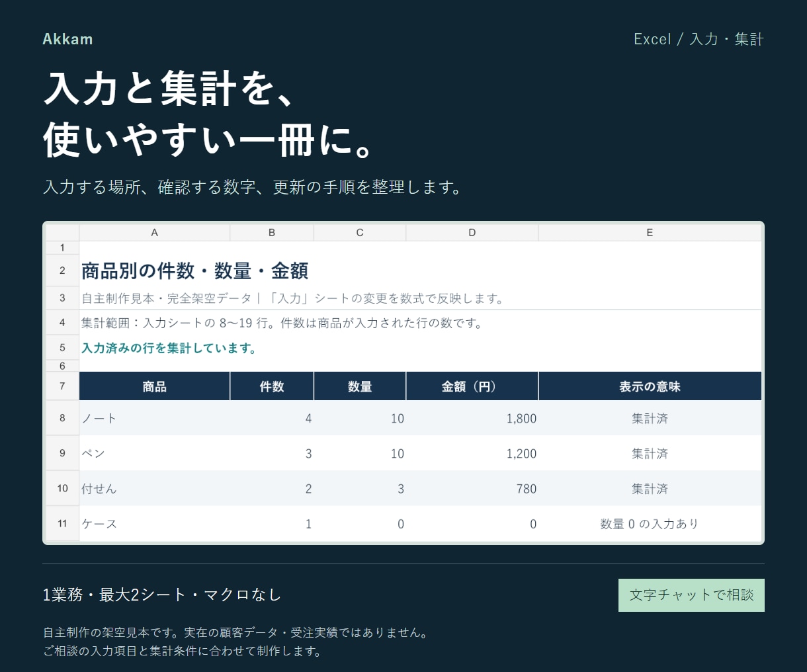Click the 数量 value 0 in ケース row

tap(360, 523)
